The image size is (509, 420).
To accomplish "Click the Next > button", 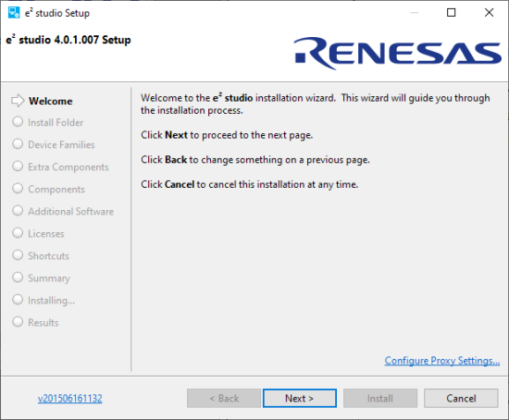I will click(300, 398).
